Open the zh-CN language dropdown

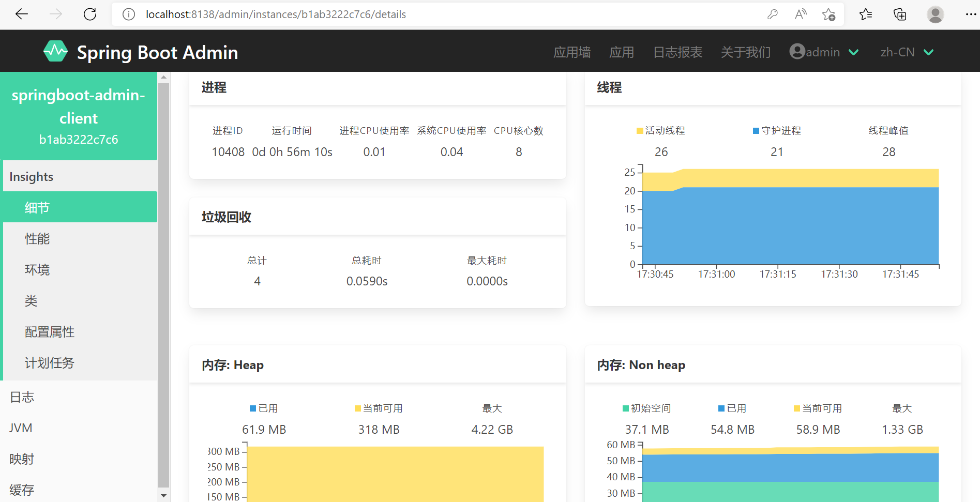pyautogui.click(x=907, y=52)
